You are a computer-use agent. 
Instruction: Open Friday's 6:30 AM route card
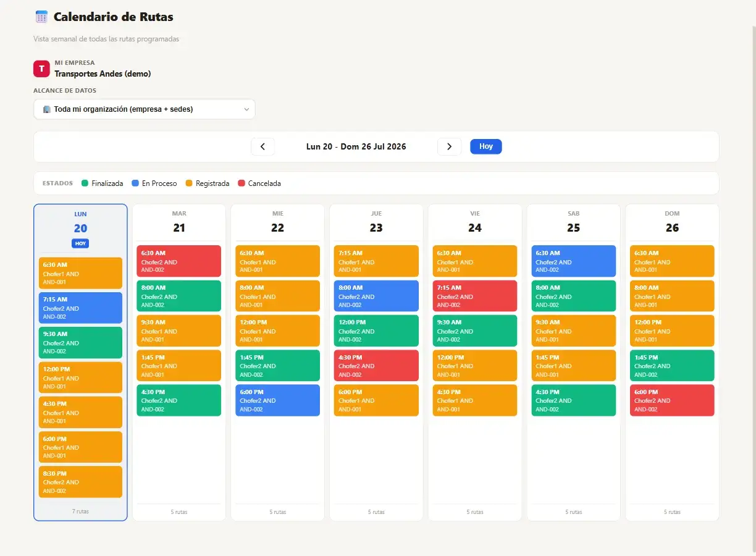point(475,261)
